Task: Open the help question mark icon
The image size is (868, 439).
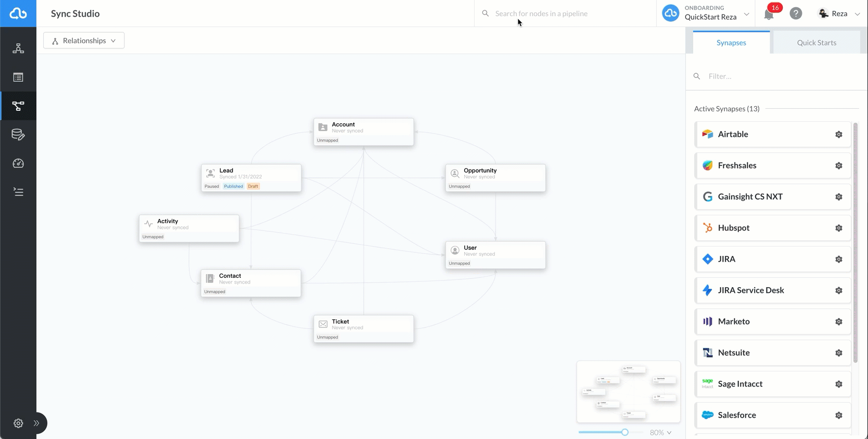Action: pyautogui.click(x=796, y=14)
